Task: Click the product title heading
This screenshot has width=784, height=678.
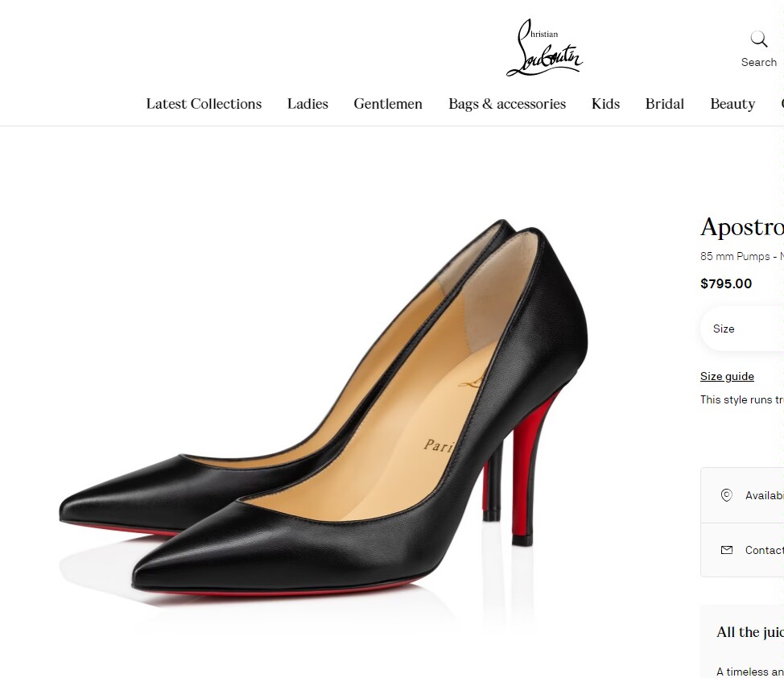Action: click(741, 227)
